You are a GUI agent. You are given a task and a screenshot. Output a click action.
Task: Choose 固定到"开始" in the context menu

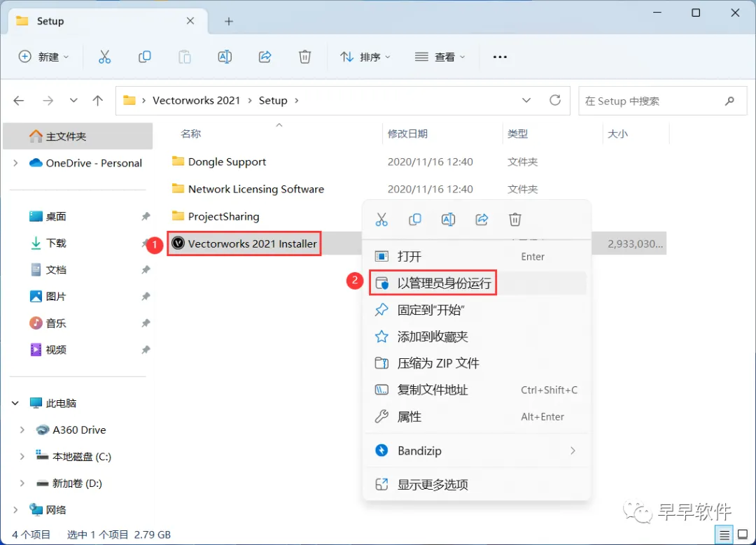[x=477, y=309]
